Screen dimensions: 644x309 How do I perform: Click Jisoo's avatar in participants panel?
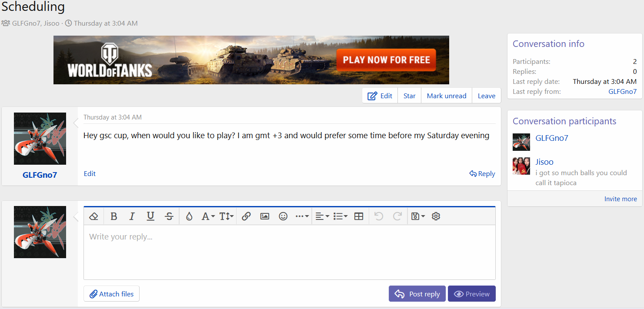click(521, 166)
